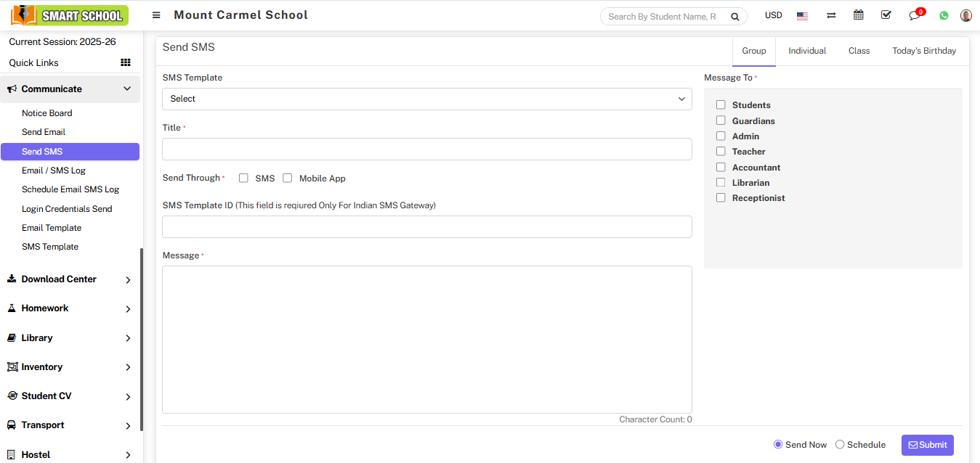Click the switch session arrows icon
Screen dimensions: 980x463
click(x=831, y=16)
